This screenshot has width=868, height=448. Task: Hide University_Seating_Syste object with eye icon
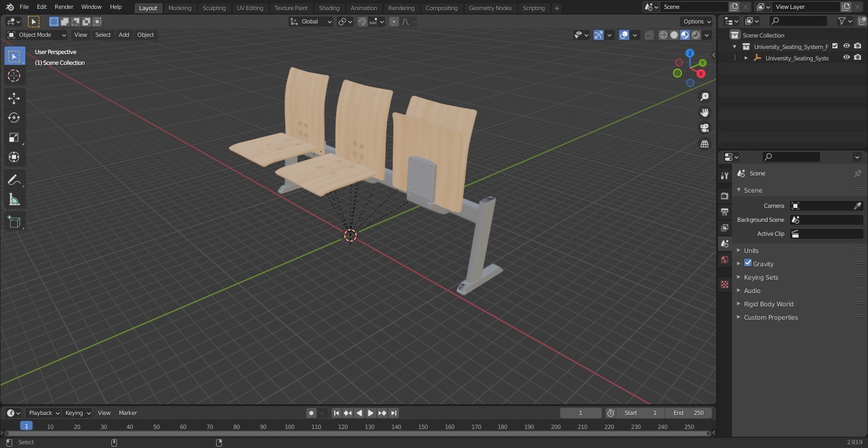click(846, 58)
